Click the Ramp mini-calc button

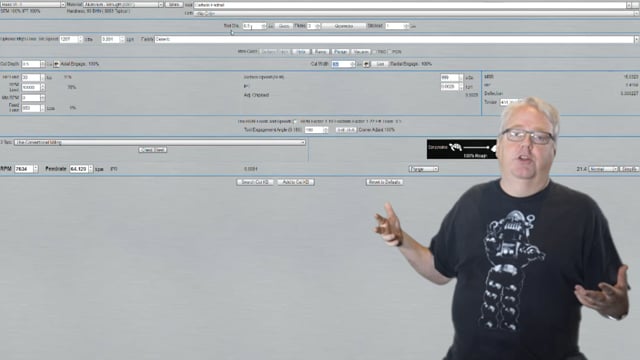coord(320,52)
